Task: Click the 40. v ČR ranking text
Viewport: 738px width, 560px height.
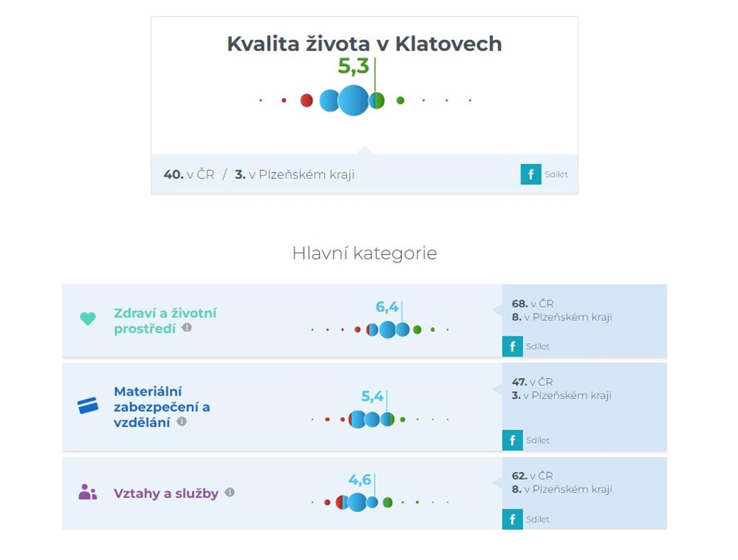Action: tap(189, 175)
